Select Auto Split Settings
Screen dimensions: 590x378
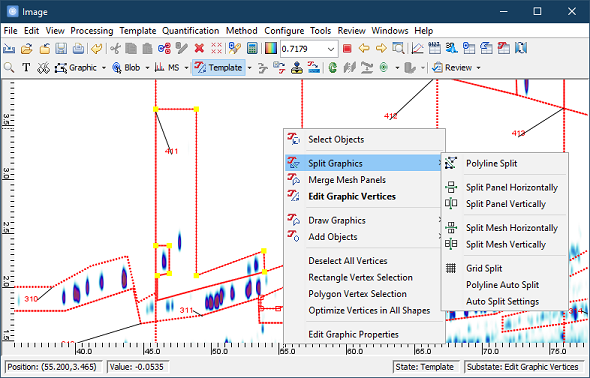(505, 302)
